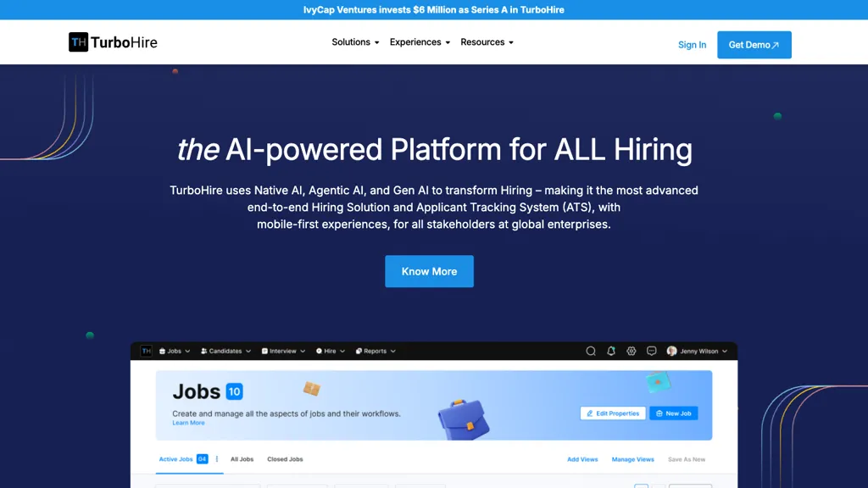Open the settings gear in the dashboard bar
868x488 pixels.
[632, 351]
